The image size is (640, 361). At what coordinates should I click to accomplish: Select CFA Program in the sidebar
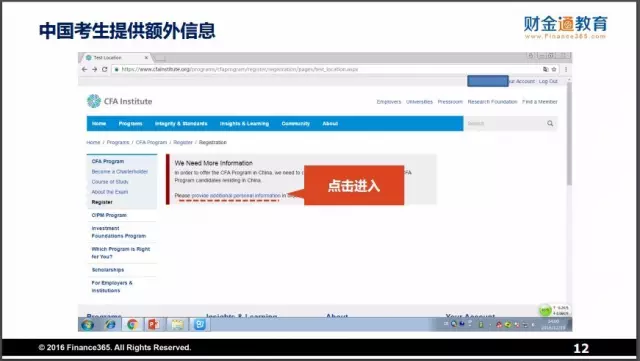pyautogui.click(x=107, y=161)
